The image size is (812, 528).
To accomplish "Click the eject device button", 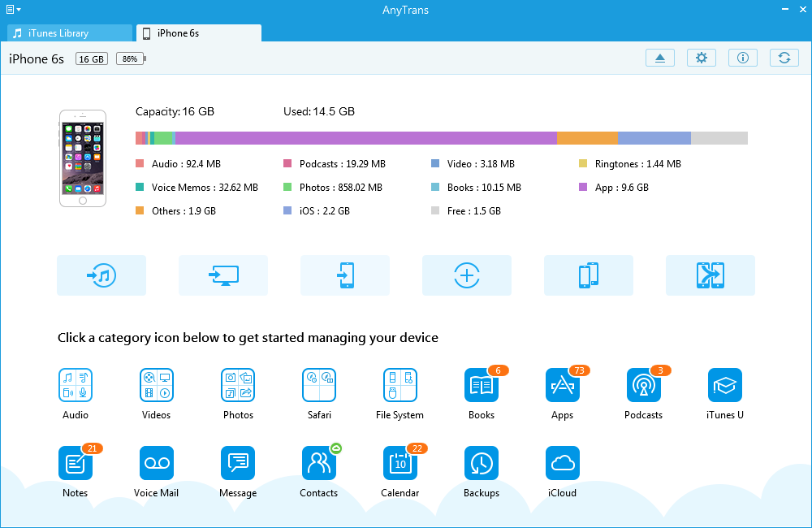I will [659, 58].
